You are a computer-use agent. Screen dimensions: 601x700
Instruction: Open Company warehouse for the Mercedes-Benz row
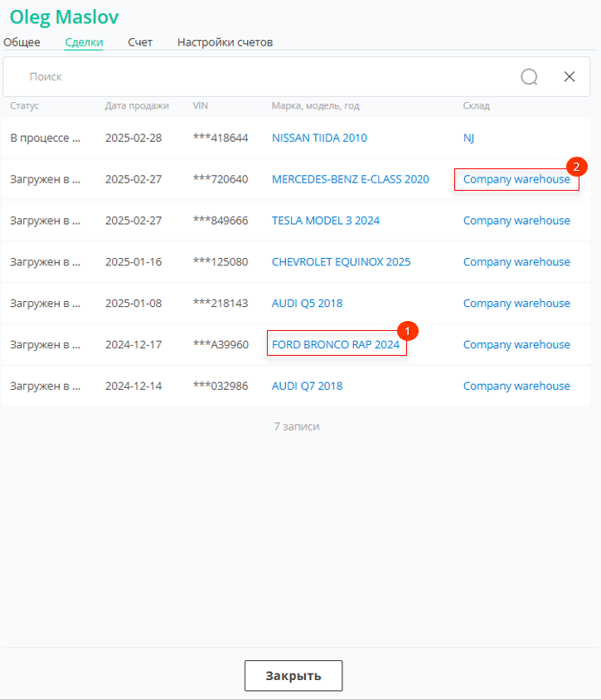tap(516, 179)
